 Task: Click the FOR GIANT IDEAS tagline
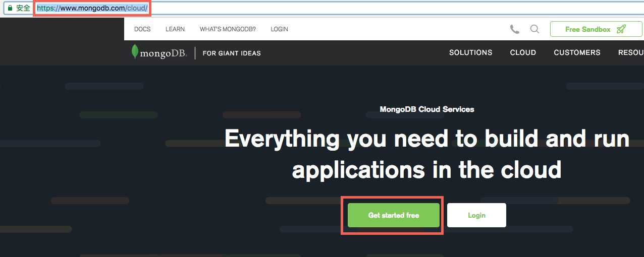[x=232, y=53]
